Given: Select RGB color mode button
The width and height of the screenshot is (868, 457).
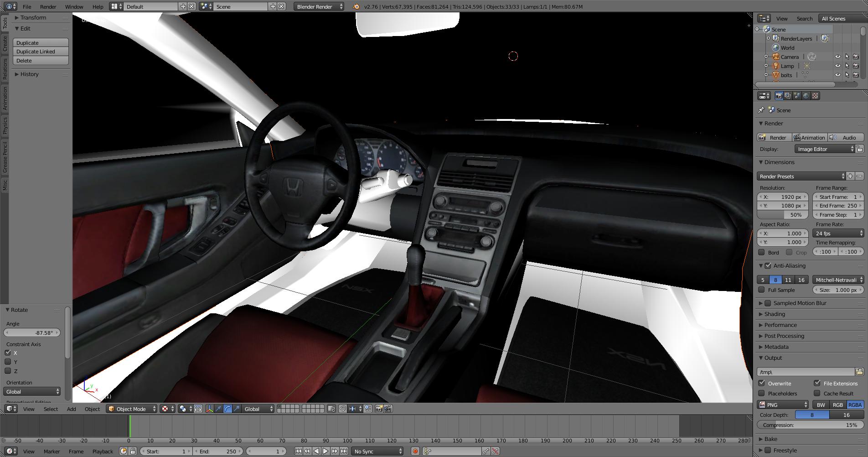Looking at the screenshot, I should [x=838, y=405].
